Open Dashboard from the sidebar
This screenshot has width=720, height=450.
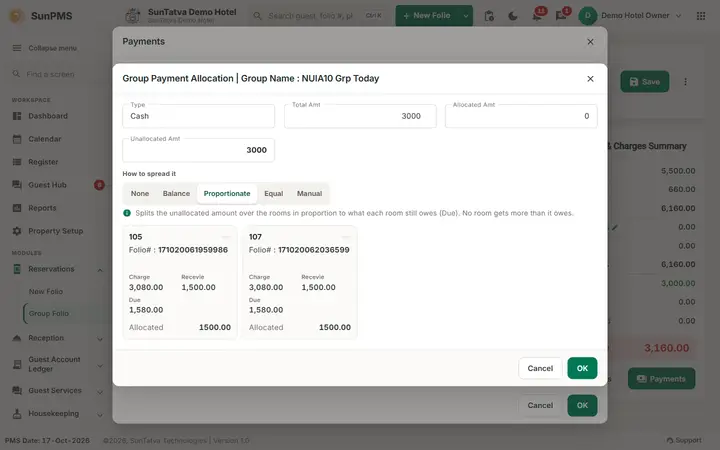[48, 116]
